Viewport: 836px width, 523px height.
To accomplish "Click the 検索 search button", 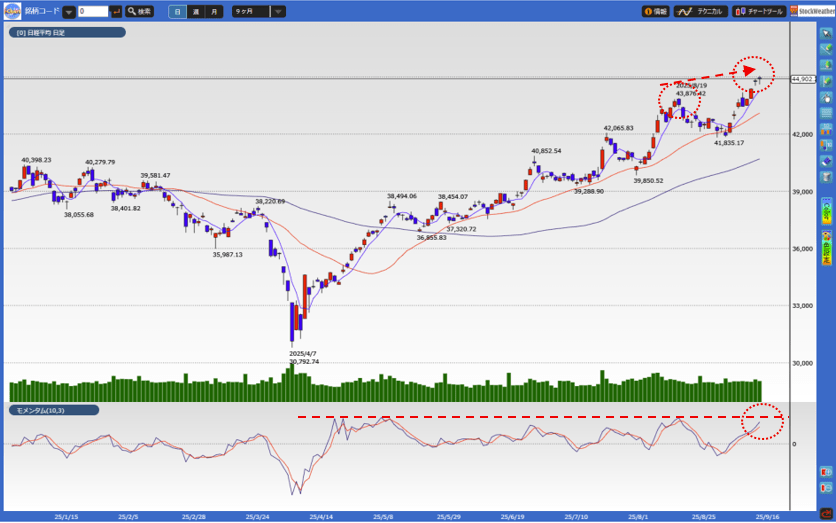I will pos(140,12).
